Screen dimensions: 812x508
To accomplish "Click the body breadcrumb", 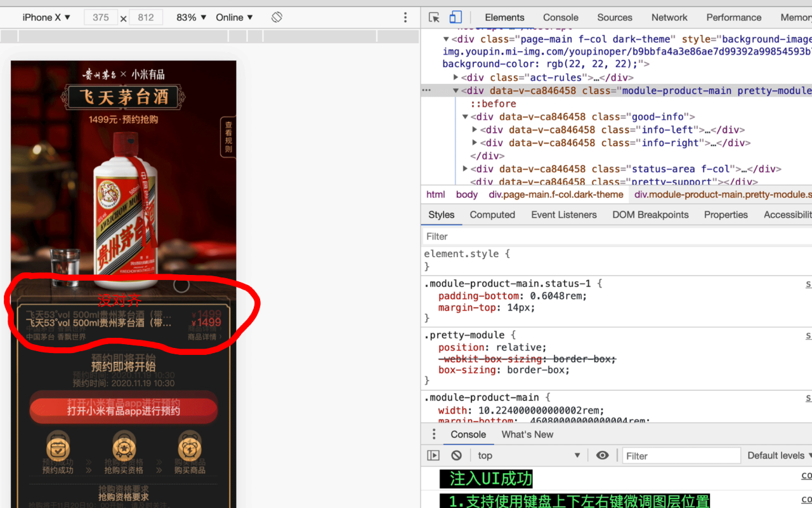I will [467, 194].
